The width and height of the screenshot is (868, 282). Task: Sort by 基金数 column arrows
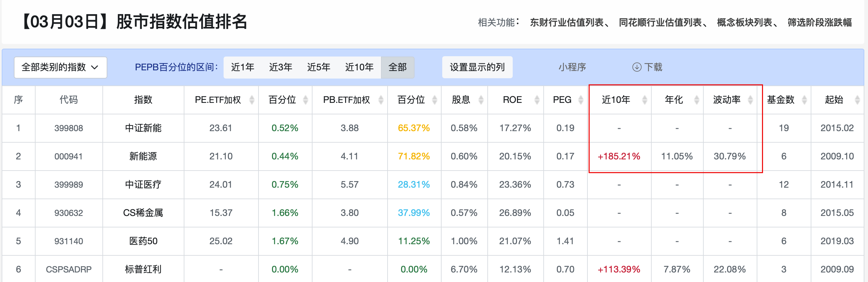804,100
